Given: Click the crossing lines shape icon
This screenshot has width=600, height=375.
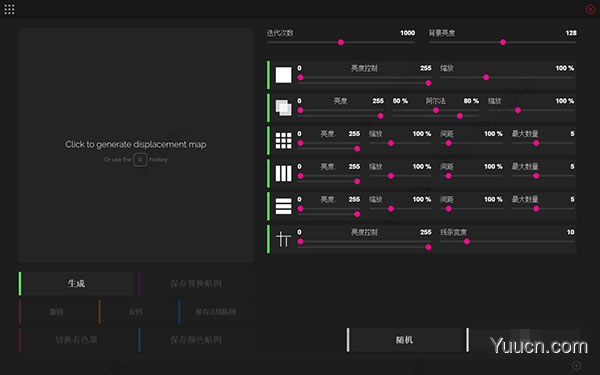Looking at the screenshot, I should (x=284, y=239).
